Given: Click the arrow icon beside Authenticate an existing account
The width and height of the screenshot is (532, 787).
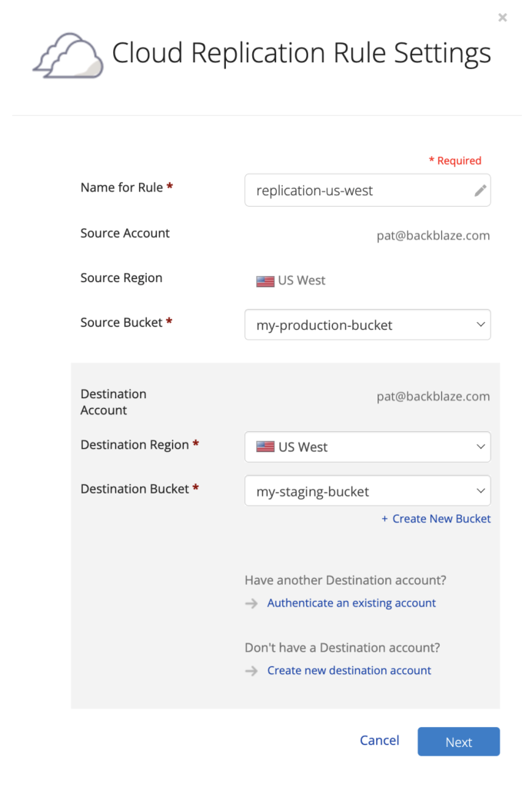Looking at the screenshot, I should (251, 603).
